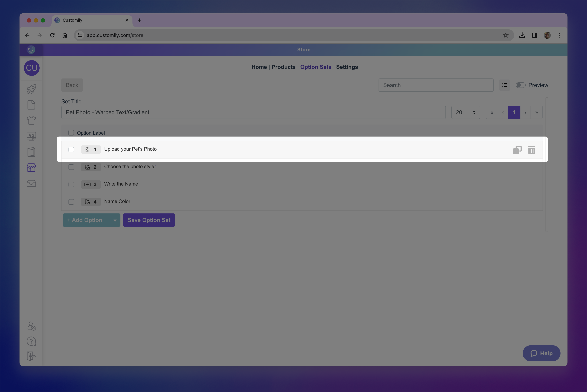Switch to the Settings tab

click(x=347, y=67)
